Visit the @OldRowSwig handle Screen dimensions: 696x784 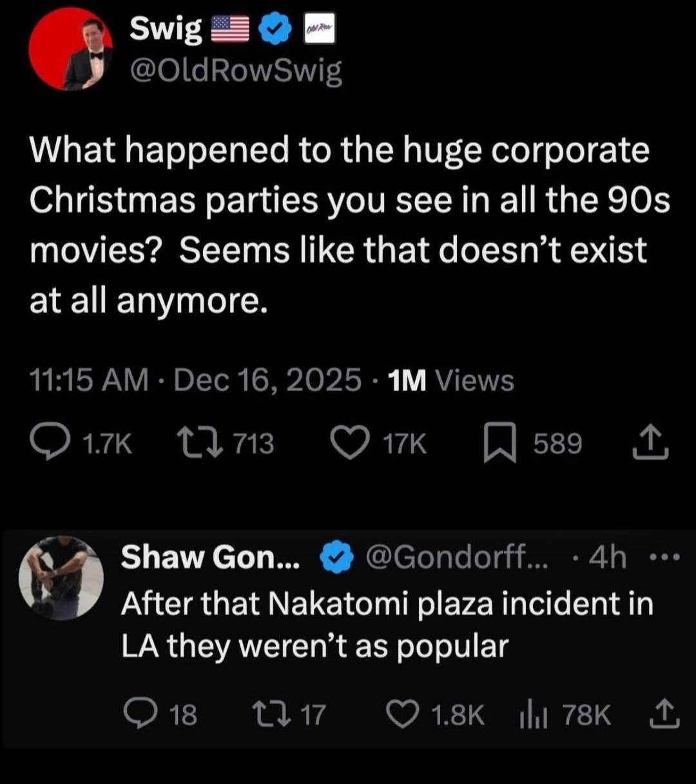click(x=236, y=73)
